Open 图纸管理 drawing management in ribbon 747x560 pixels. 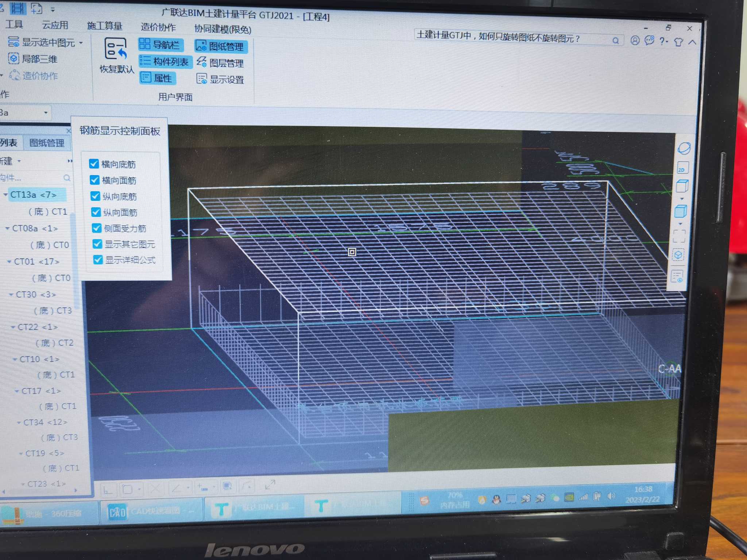tap(220, 46)
